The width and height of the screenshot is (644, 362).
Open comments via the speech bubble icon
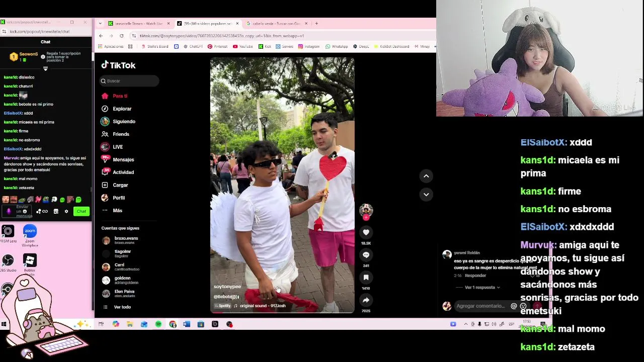click(366, 255)
